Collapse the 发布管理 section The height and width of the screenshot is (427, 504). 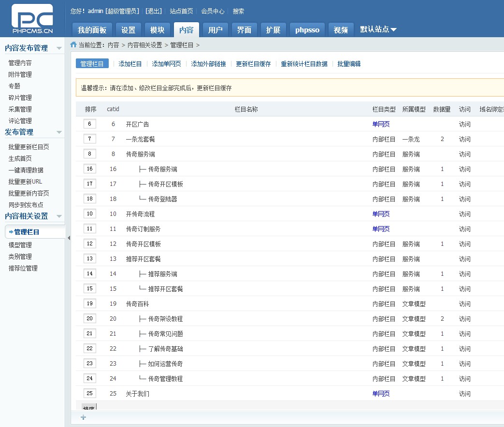[59, 132]
